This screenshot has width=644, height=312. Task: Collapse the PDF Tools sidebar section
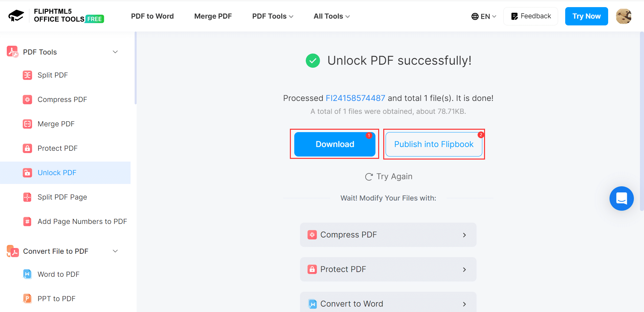click(x=115, y=52)
